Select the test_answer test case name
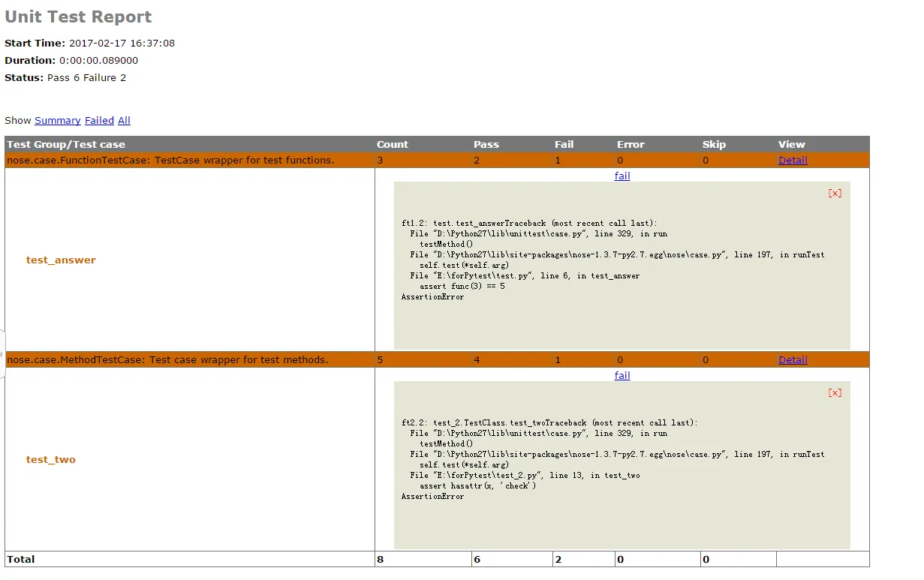This screenshot has height=580, width=924. (61, 260)
